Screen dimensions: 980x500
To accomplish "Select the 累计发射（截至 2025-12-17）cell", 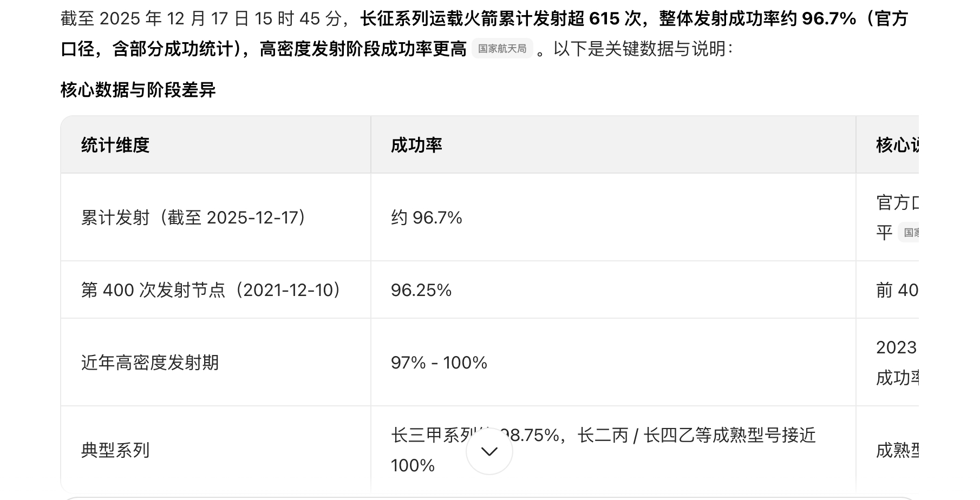I will tap(194, 218).
